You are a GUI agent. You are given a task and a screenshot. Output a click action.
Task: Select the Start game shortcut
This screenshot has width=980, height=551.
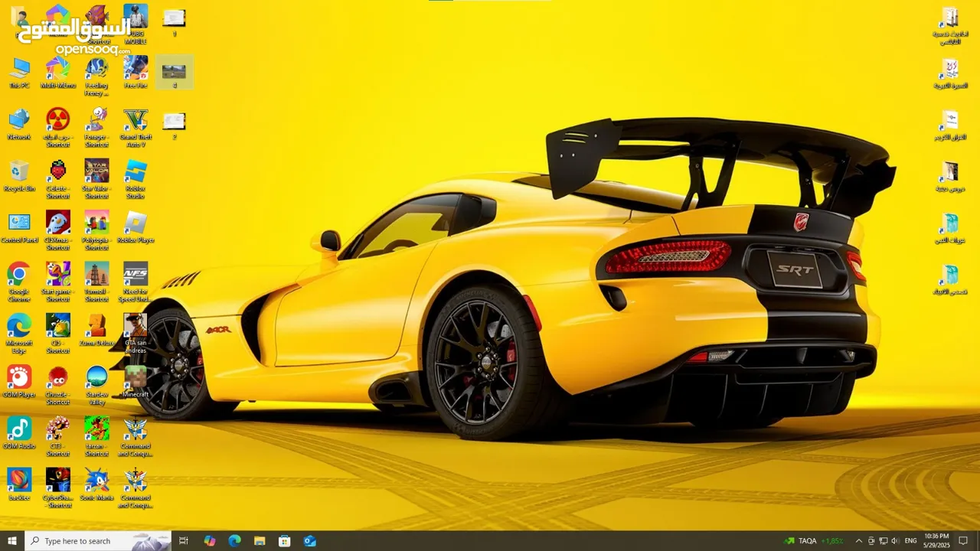tap(58, 282)
